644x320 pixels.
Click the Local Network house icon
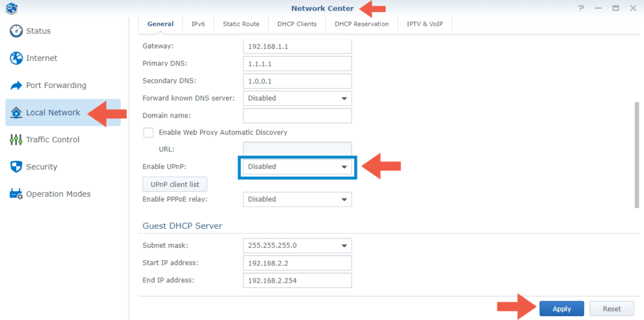(x=16, y=113)
